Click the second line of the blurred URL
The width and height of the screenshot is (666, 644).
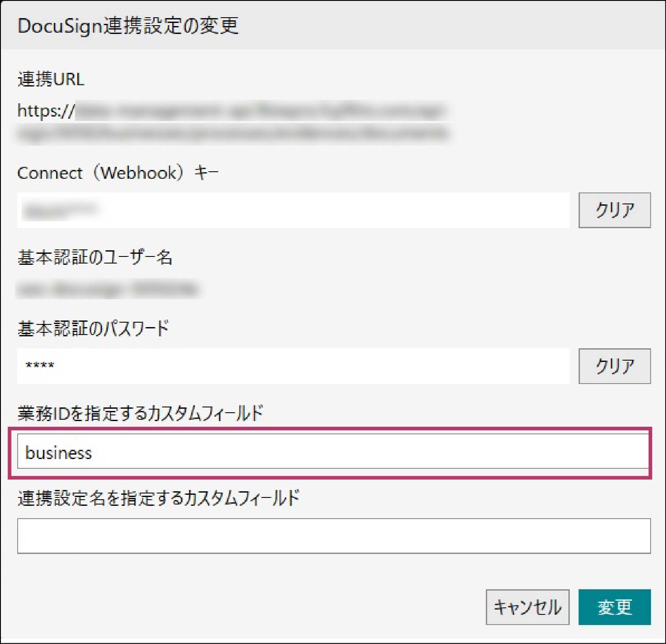tap(233, 133)
